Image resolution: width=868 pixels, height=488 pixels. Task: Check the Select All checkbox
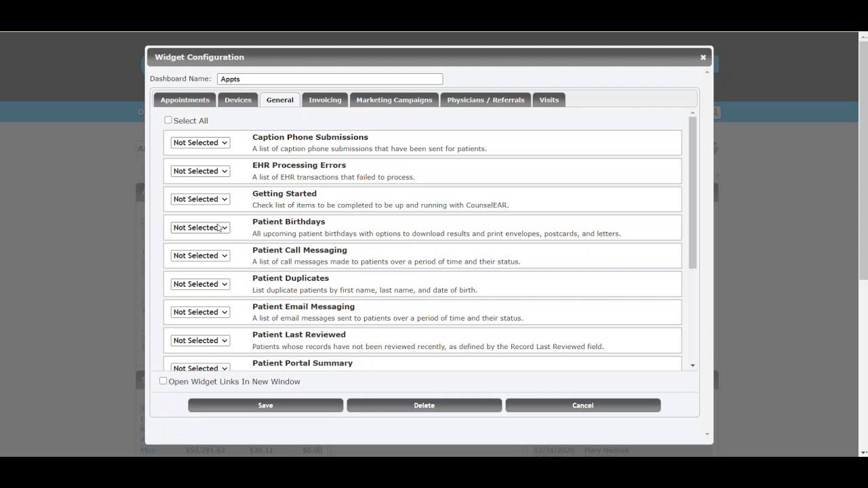click(168, 121)
